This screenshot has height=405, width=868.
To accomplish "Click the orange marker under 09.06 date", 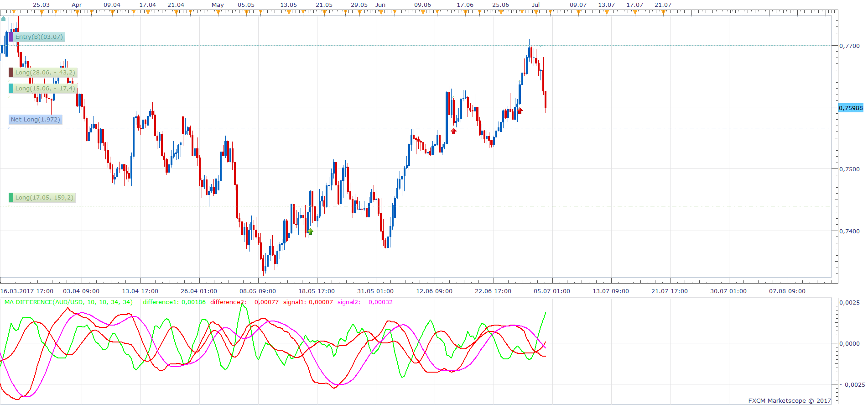I will pos(423,13).
